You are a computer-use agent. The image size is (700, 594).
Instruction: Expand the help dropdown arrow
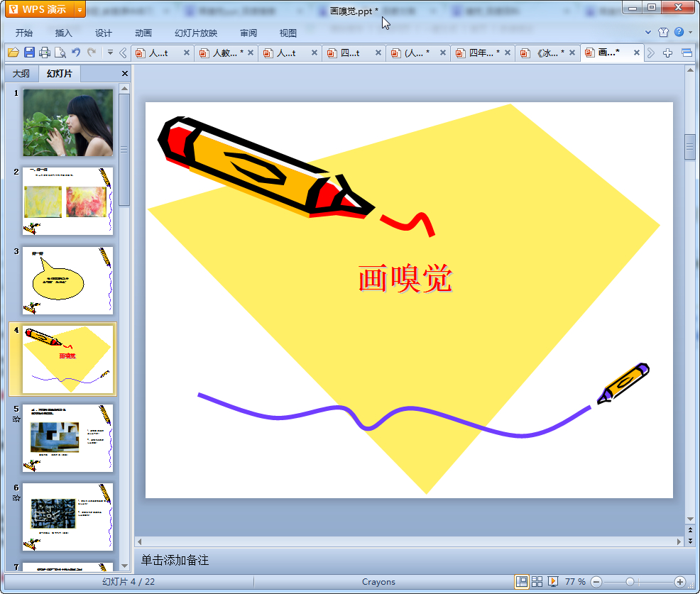click(691, 32)
